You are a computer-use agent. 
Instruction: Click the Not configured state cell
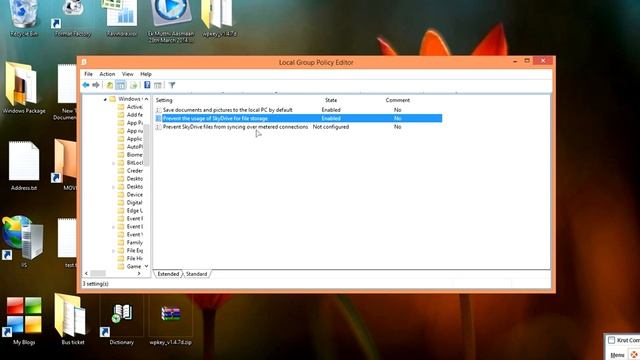331,127
